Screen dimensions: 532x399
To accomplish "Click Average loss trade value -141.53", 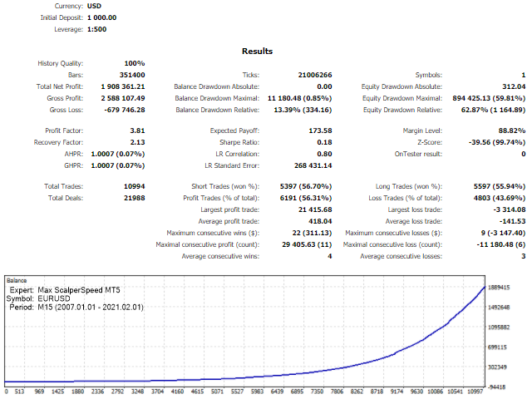I will point(512,221).
